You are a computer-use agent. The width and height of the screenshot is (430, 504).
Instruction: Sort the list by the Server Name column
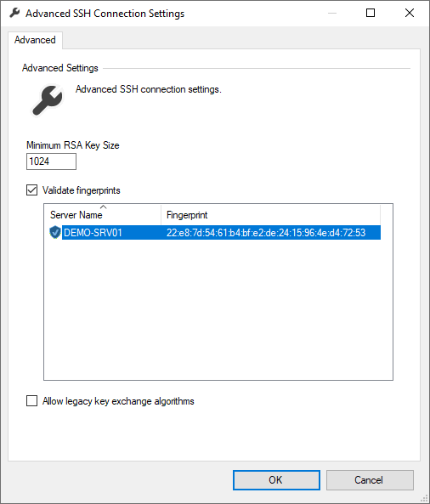point(102,215)
